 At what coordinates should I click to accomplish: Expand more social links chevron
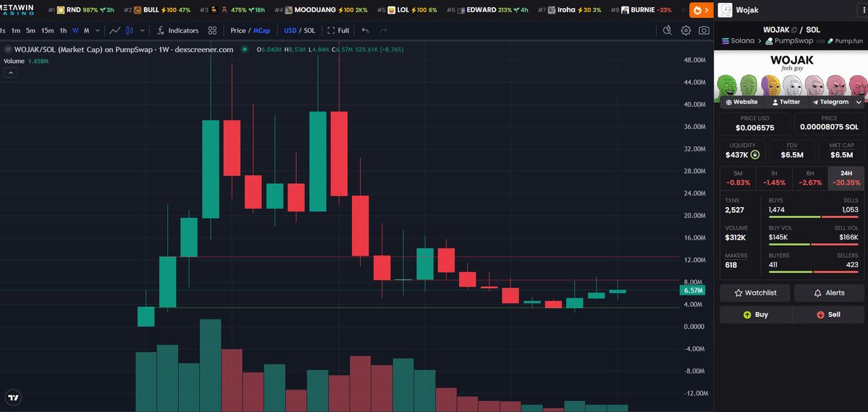click(859, 102)
